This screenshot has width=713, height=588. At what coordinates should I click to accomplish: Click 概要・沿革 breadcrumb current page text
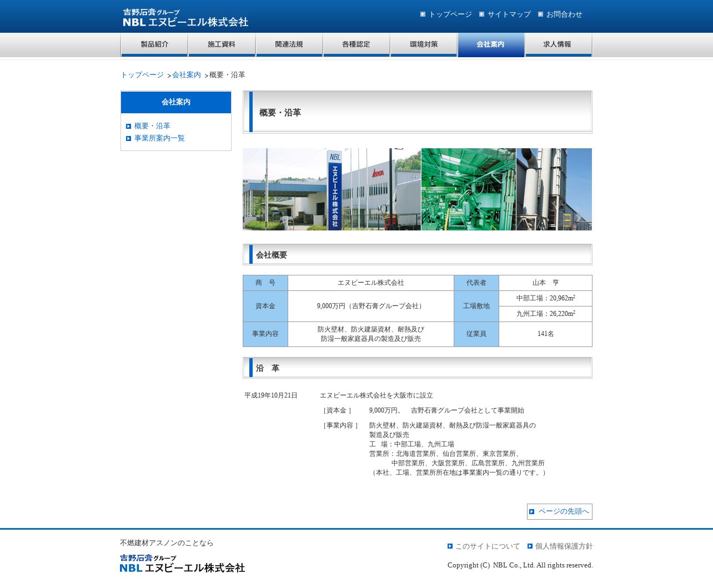227,75
